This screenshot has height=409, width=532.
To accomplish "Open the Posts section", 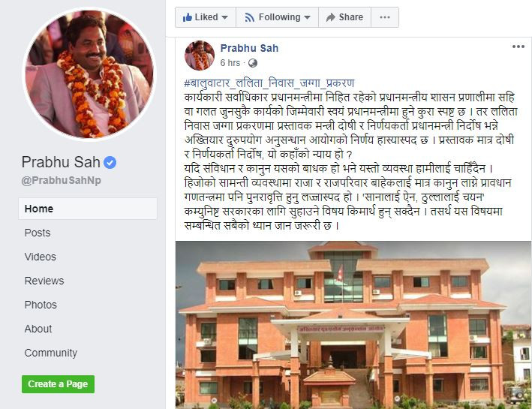I will (38, 233).
